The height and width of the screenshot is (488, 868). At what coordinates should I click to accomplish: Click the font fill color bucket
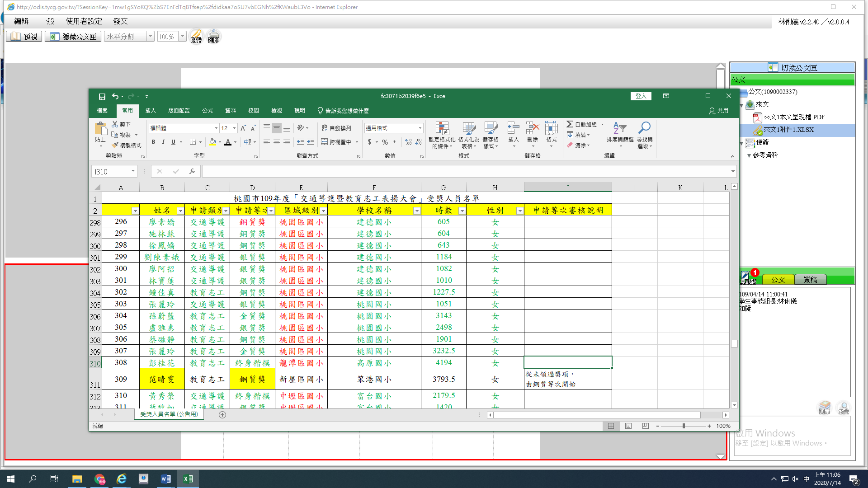(212, 142)
